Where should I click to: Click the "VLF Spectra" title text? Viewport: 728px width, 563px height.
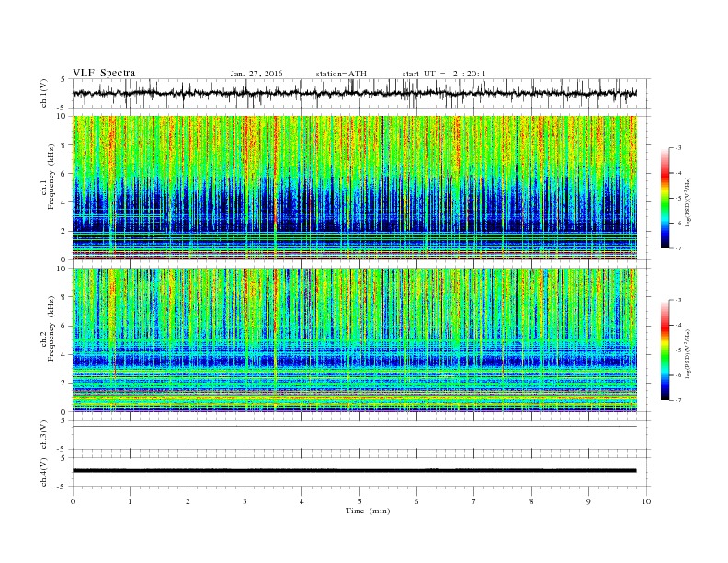coord(104,73)
